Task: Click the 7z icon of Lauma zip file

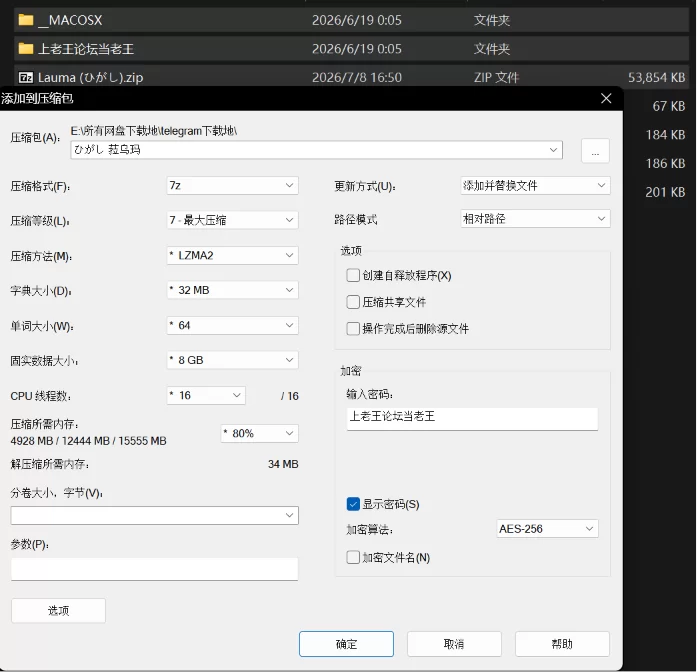Action: pos(26,77)
